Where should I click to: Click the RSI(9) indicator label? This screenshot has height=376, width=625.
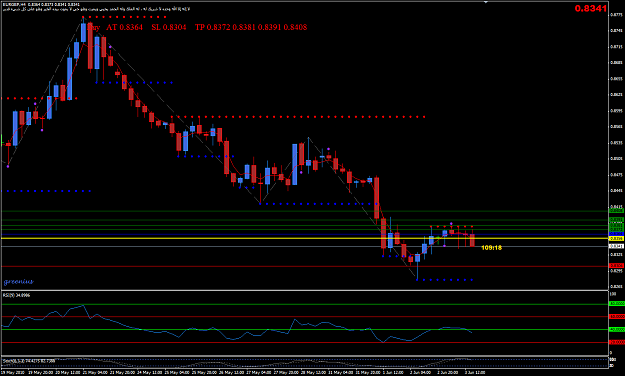pyautogui.click(x=16, y=295)
